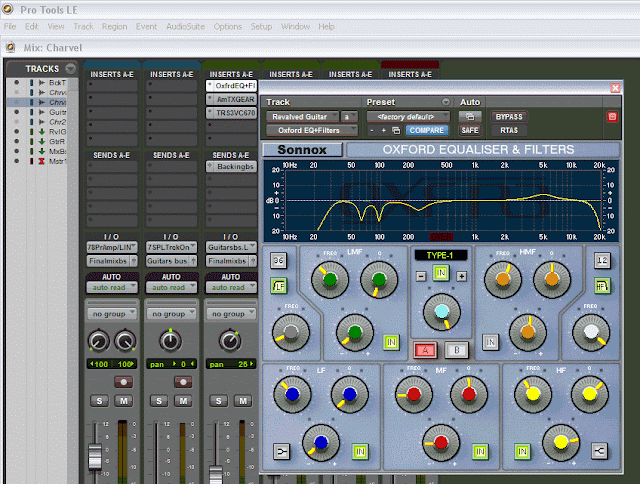This screenshot has width=640, height=484.
Task: Toggle the LMF band IN button
Action: pyautogui.click(x=391, y=342)
